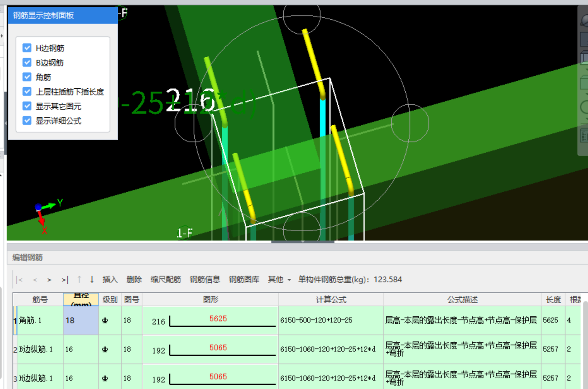
Task: Go to first rebar record arrow
Action: click(x=19, y=280)
